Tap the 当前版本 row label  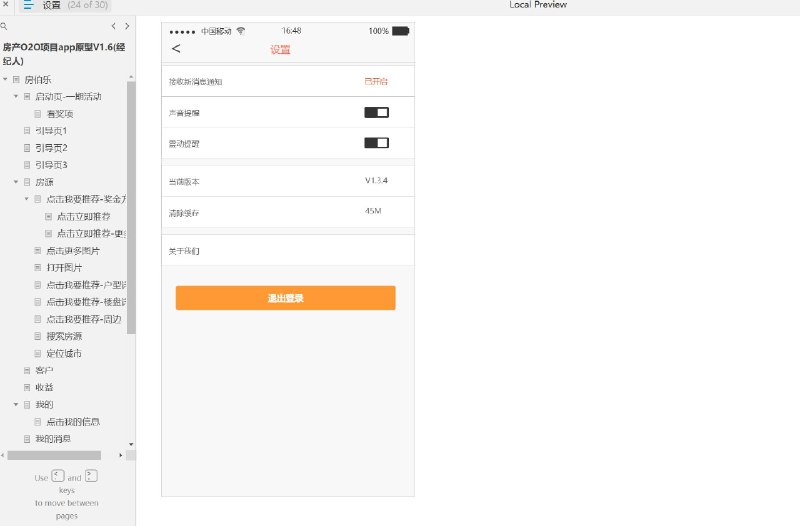[x=184, y=182]
